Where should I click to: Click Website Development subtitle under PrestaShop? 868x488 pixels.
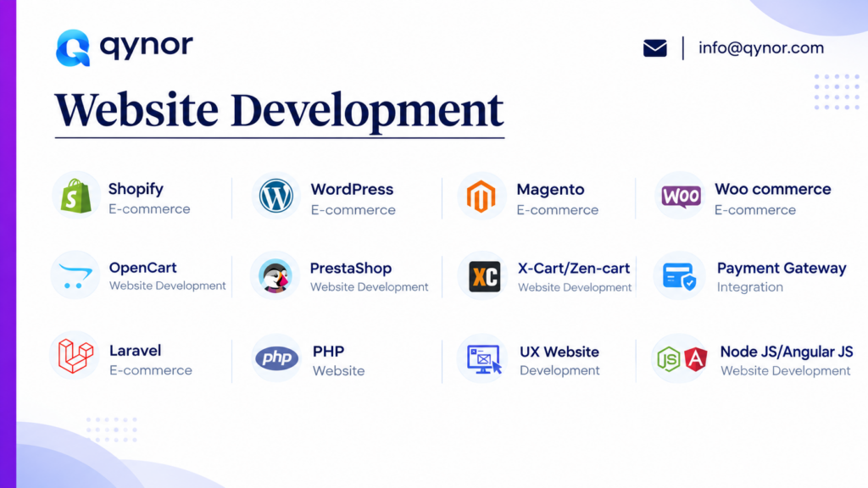(370, 287)
